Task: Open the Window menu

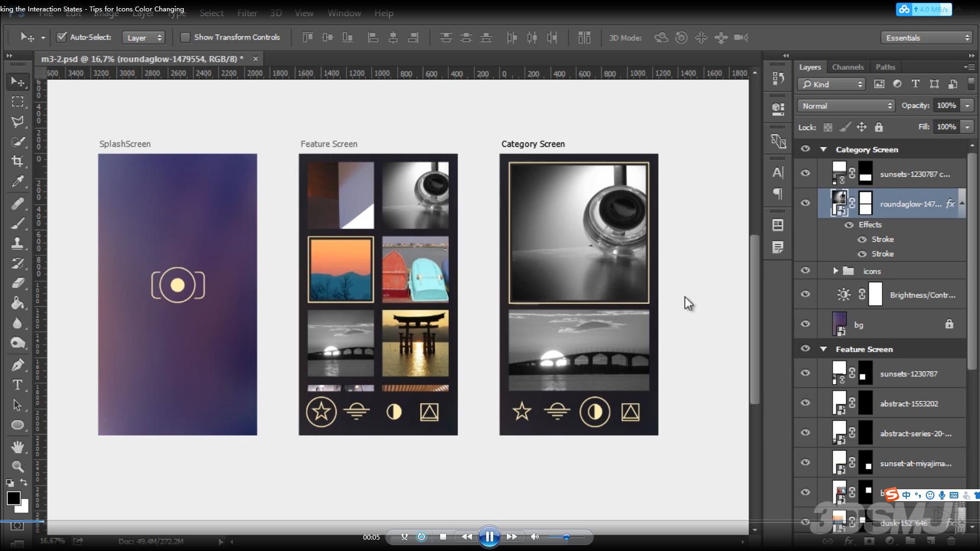Action: point(344,13)
